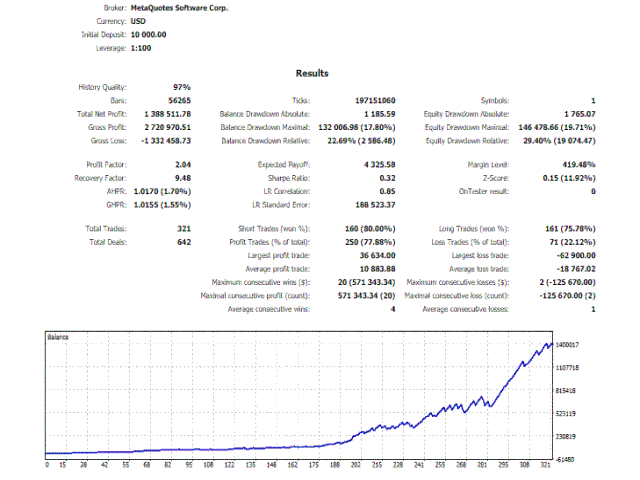Select the LR Correlation value 0.85

387,191
